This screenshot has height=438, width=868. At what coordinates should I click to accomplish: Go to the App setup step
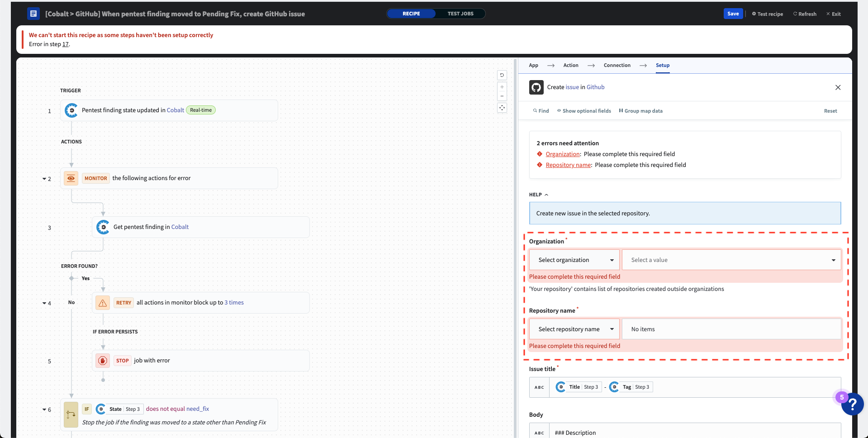(534, 65)
